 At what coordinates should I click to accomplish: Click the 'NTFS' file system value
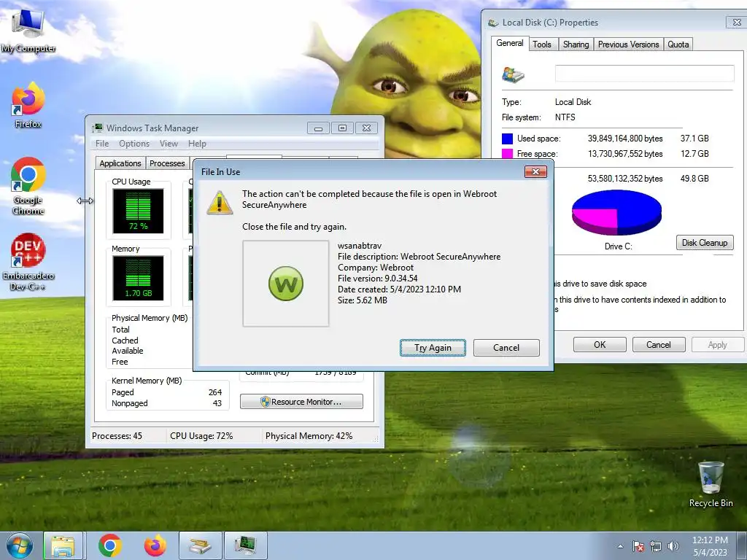click(565, 117)
